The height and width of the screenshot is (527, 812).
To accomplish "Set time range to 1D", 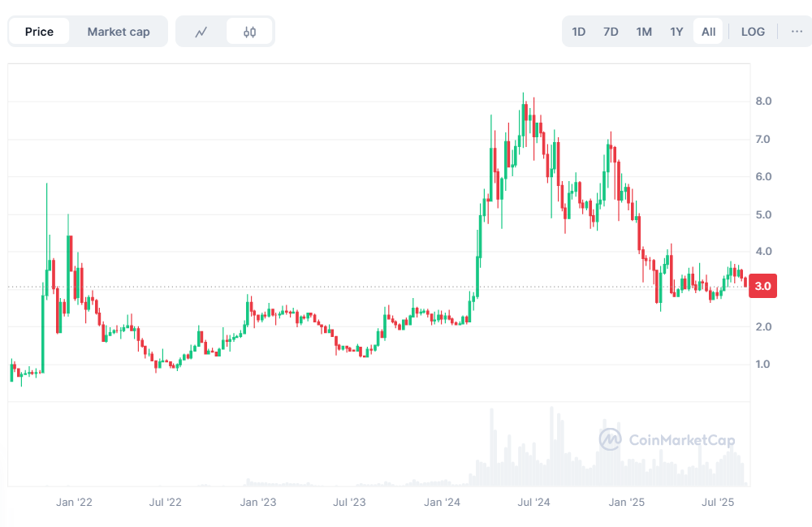I will point(579,32).
